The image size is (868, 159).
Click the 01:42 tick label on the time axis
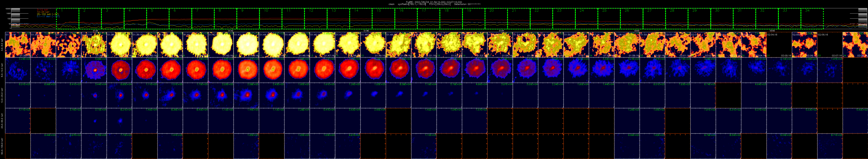(x=231, y=31)
